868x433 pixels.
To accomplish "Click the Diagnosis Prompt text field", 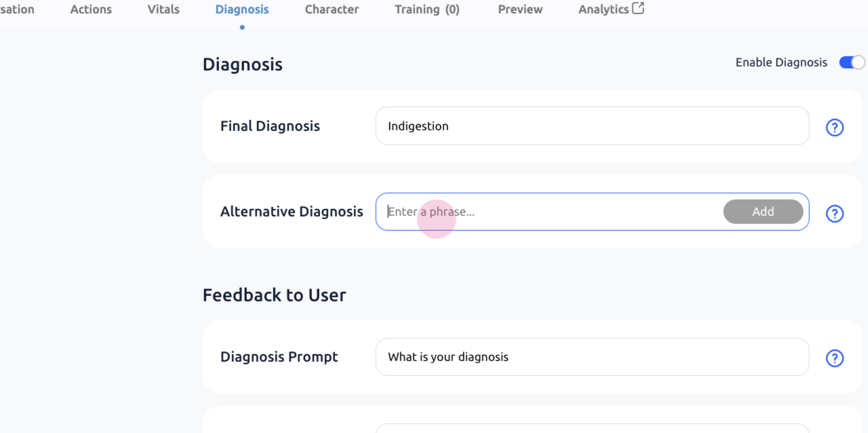I will point(591,357).
